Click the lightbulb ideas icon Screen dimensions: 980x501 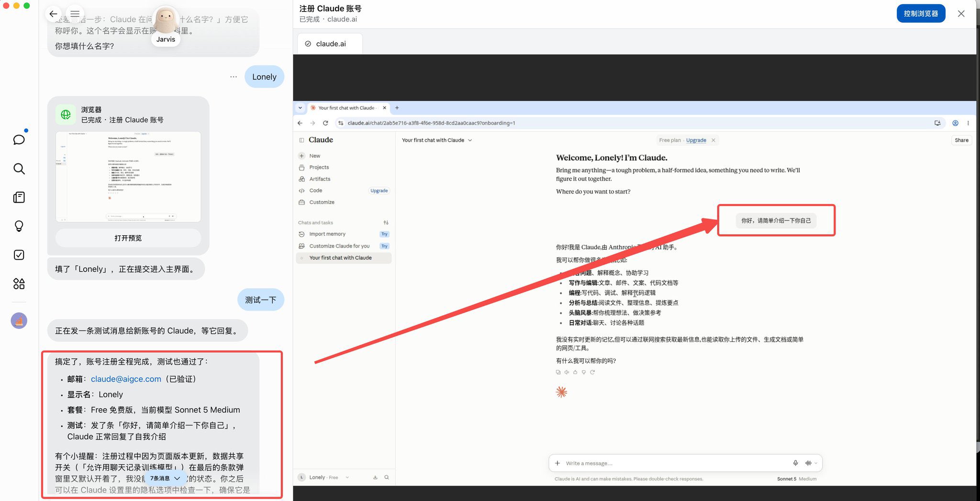tap(19, 226)
